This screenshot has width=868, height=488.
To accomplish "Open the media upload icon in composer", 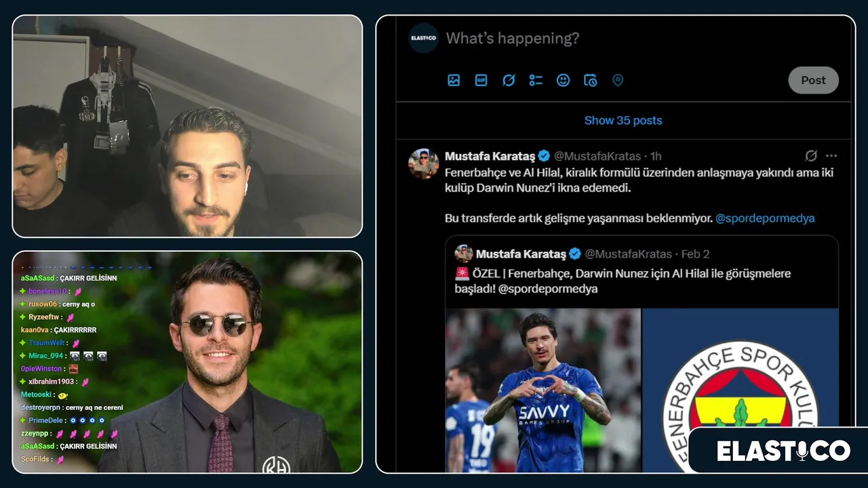I will click(x=454, y=80).
